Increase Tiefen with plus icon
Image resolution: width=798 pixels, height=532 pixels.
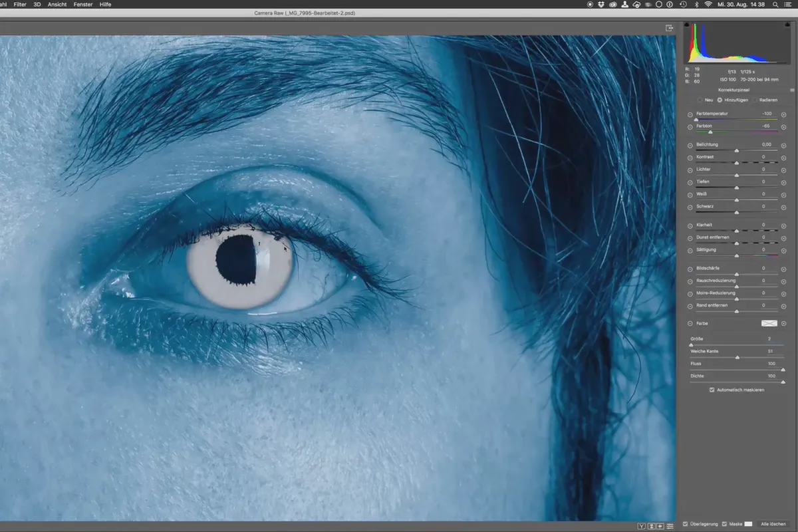tap(783, 183)
